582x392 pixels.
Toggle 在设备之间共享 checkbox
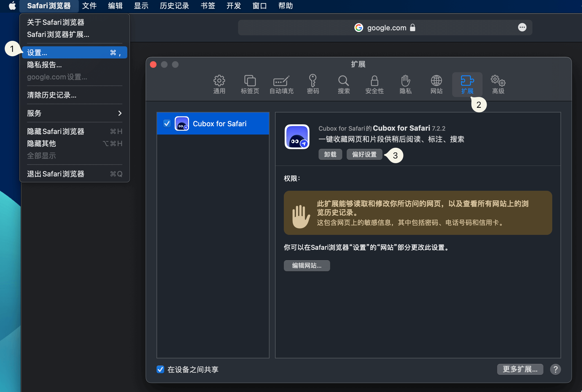coord(160,369)
